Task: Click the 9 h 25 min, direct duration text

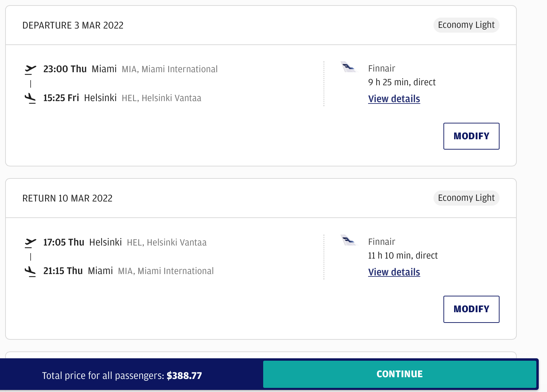Action: point(401,82)
